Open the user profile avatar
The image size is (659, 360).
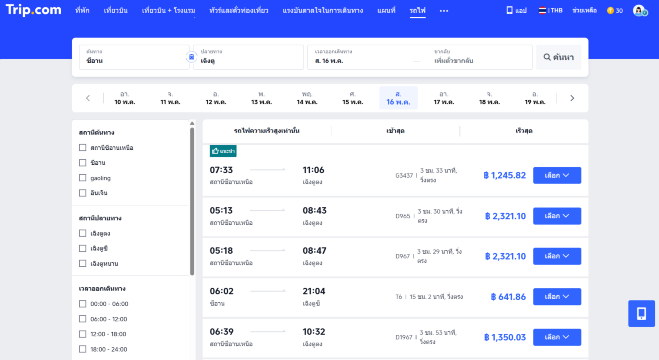(640, 11)
